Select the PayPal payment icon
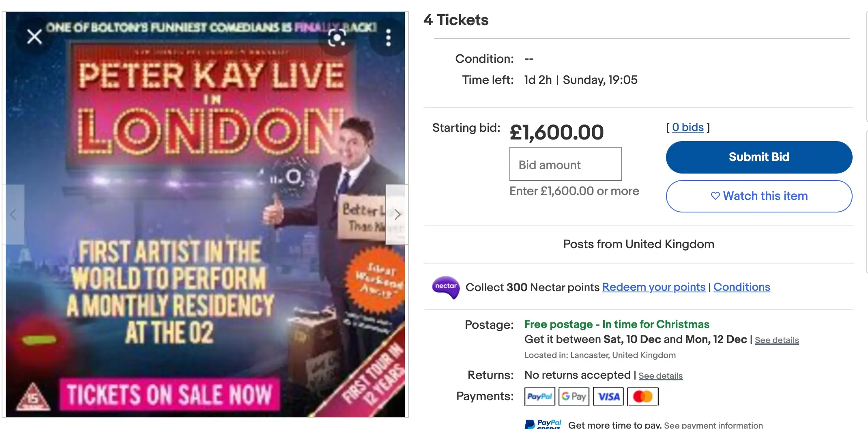Screen dimensions: 868x429 [x=539, y=396]
